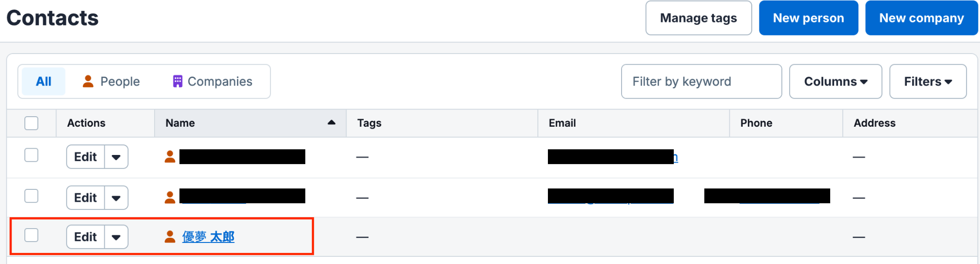The height and width of the screenshot is (264, 980).
Task: Click the sort arrow in Name column
Action: click(331, 123)
